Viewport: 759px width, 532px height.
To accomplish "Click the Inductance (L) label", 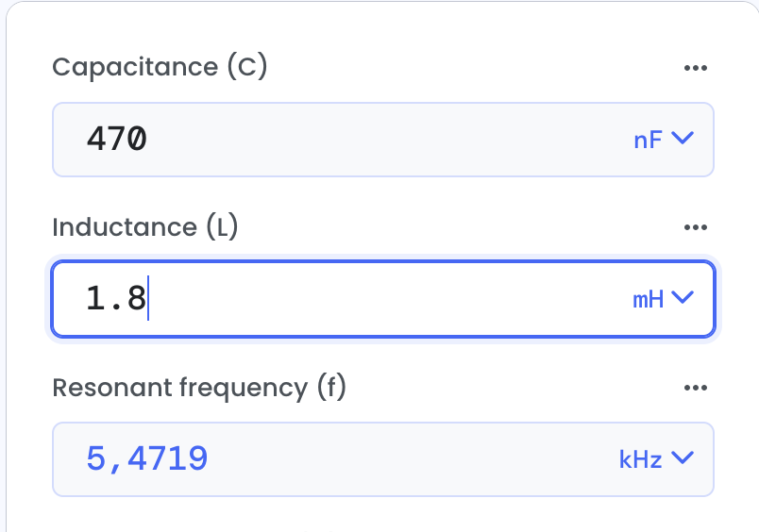I will click(145, 226).
